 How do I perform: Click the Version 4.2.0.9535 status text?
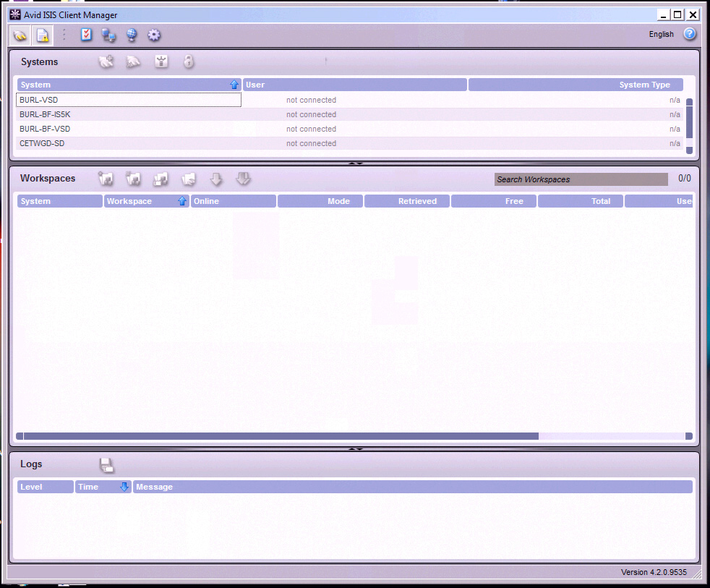click(654, 573)
